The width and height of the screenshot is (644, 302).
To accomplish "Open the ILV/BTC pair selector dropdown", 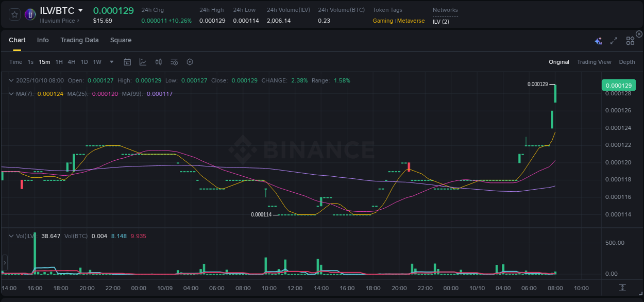I will click(81, 10).
